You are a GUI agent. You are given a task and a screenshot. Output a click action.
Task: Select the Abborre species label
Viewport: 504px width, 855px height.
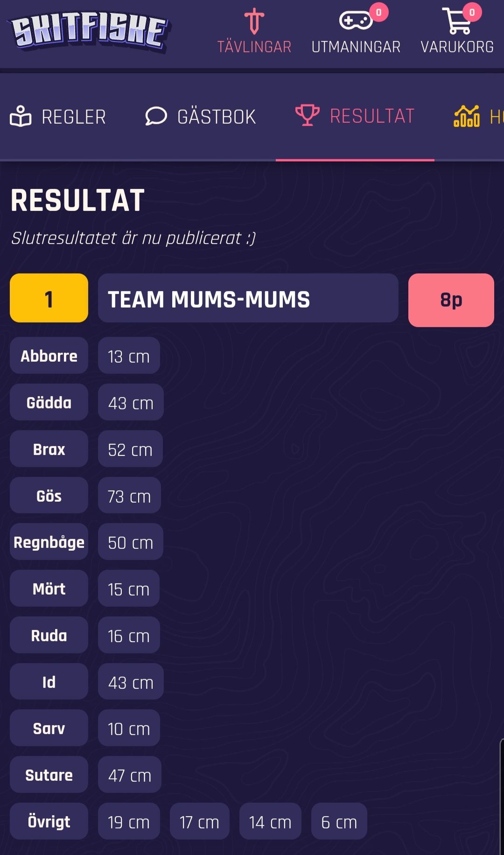point(49,356)
